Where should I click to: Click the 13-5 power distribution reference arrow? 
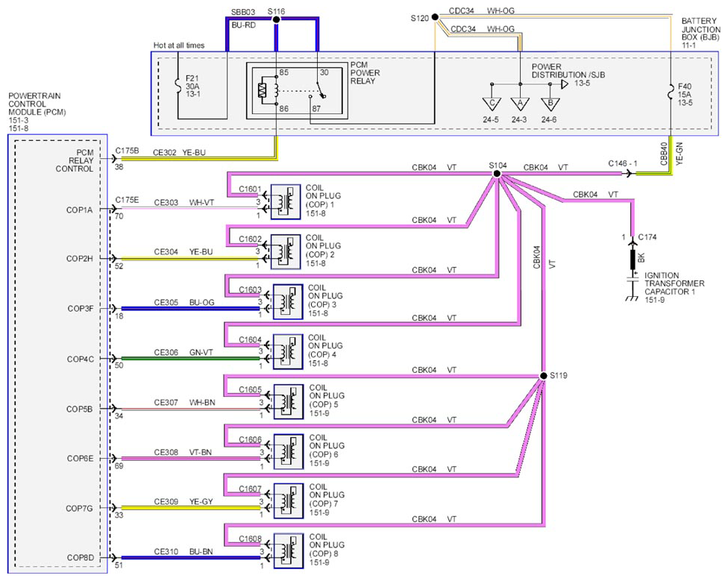565,84
